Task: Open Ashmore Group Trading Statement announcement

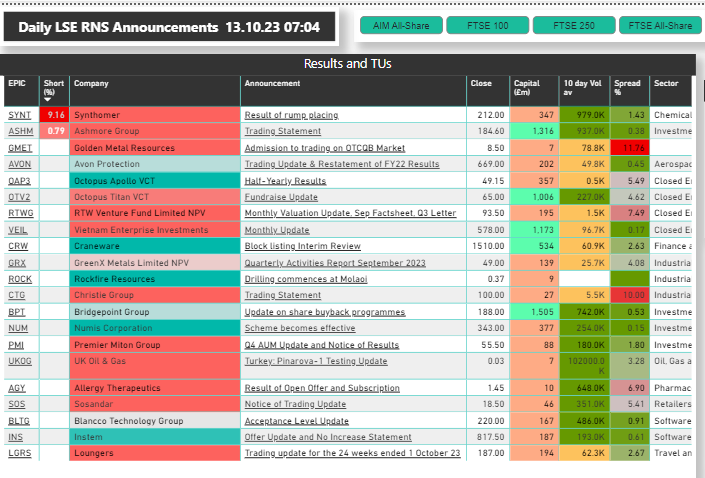Action: 283,131
